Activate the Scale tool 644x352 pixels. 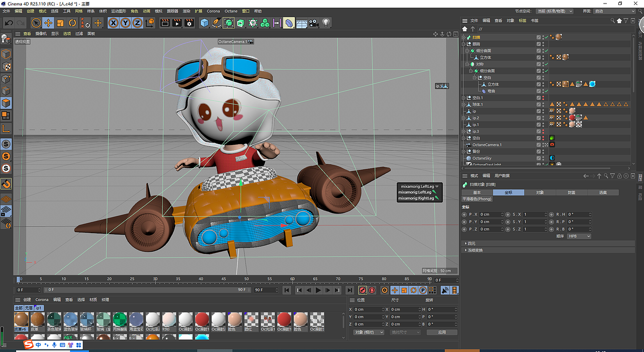click(60, 23)
